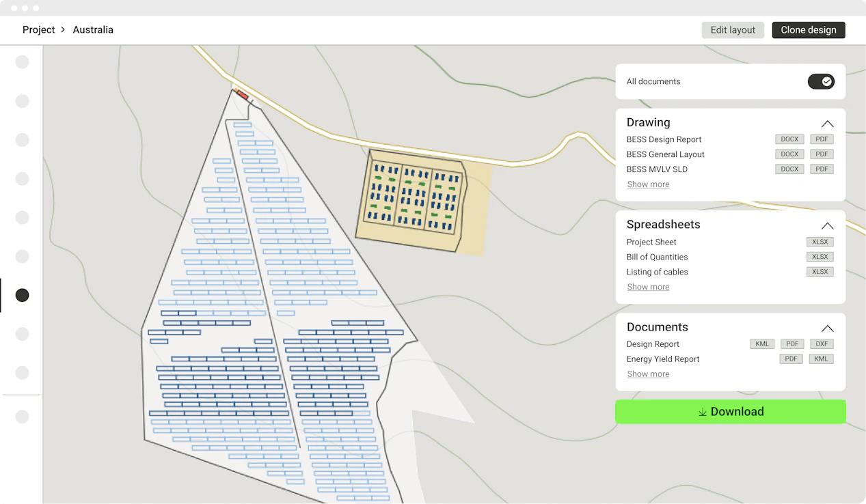Show more under Documents
The height and width of the screenshot is (504, 866).
pyautogui.click(x=648, y=374)
